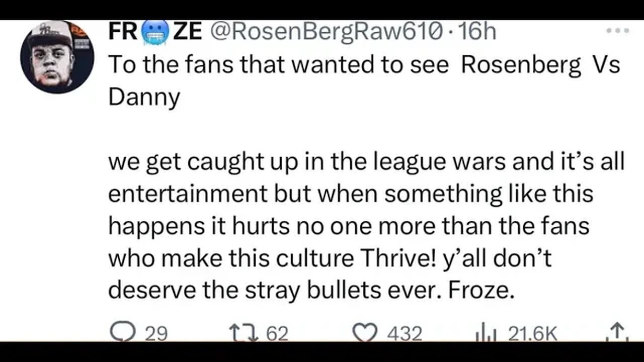Click the "Rosenberg Vs" text in the tweet

[x=540, y=66]
